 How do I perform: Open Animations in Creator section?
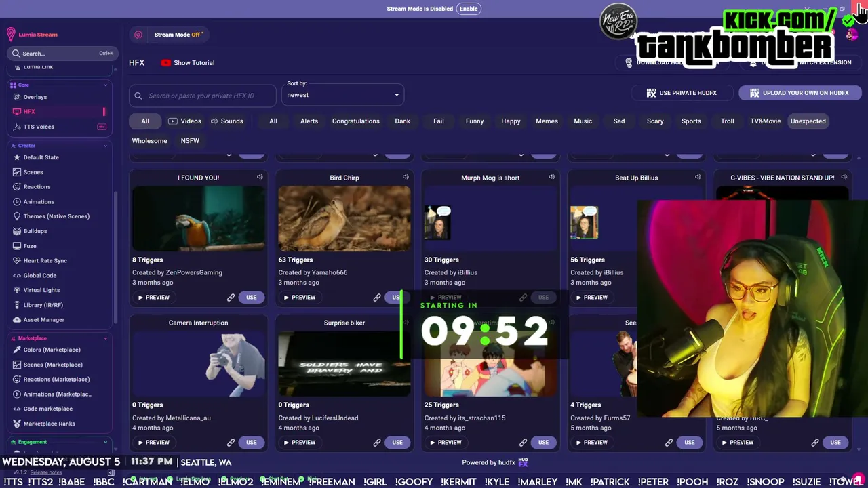point(39,202)
